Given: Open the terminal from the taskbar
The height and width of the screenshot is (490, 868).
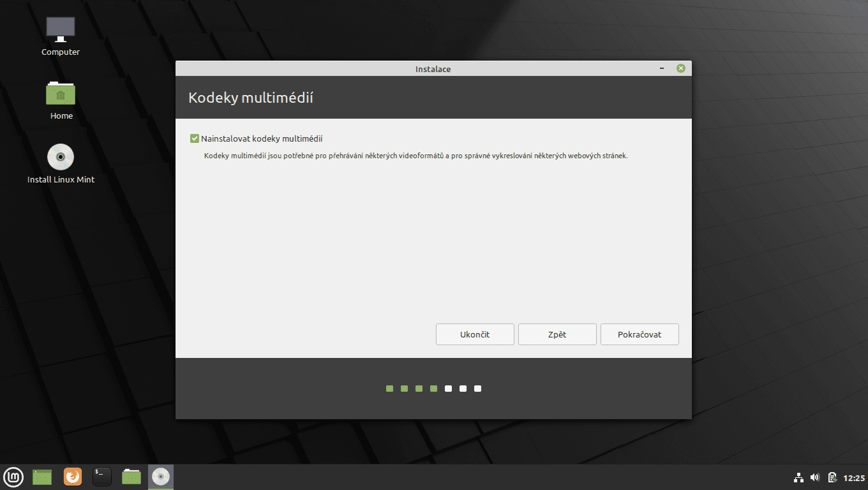Looking at the screenshot, I should click(x=101, y=477).
